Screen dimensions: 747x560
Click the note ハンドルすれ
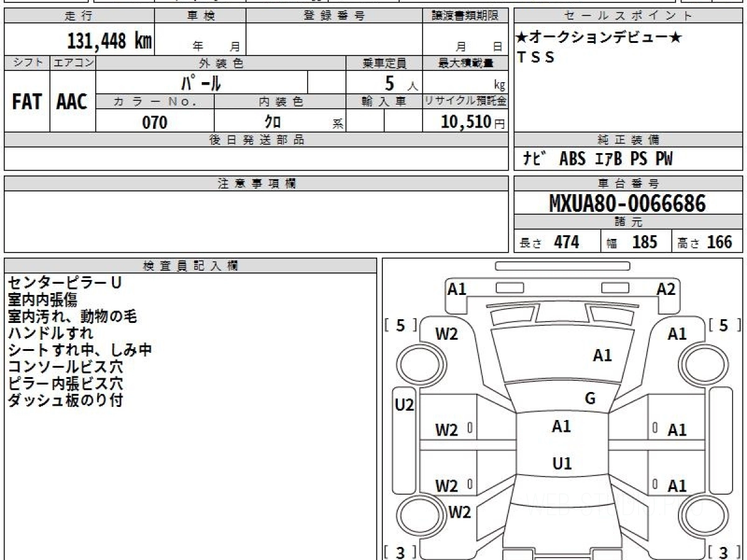click(x=50, y=334)
